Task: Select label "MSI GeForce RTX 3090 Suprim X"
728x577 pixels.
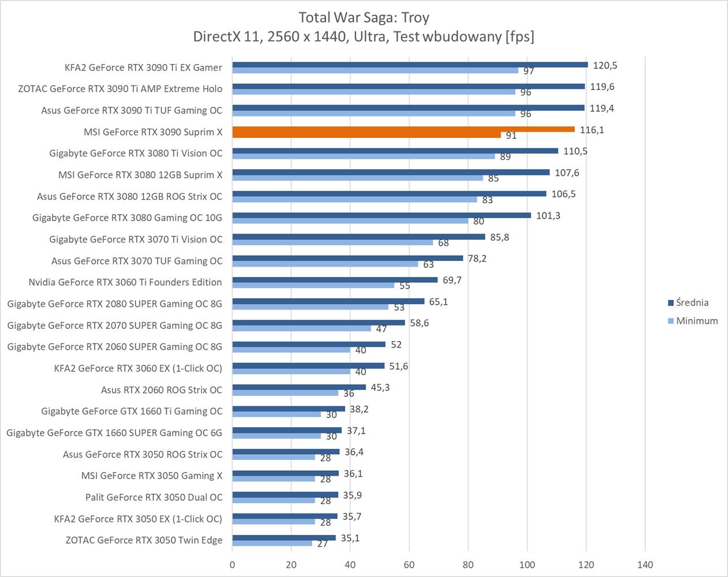Action: pyautogui.click(x=153, y=132)
